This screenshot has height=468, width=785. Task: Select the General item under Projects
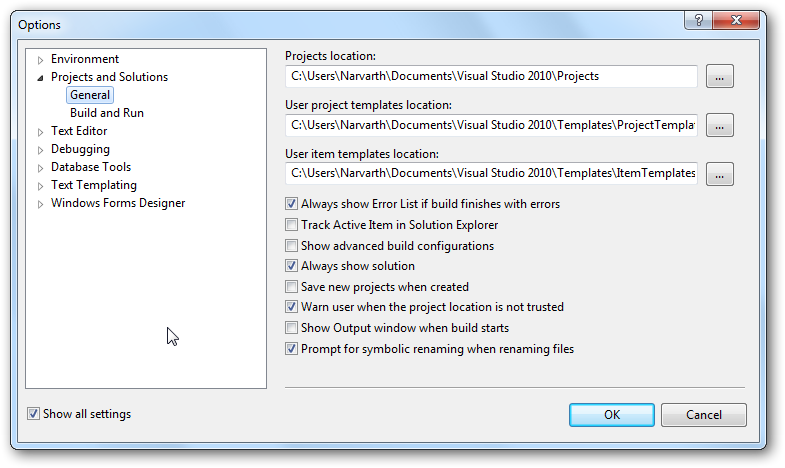pyautogui.click(x=90, y=95)
